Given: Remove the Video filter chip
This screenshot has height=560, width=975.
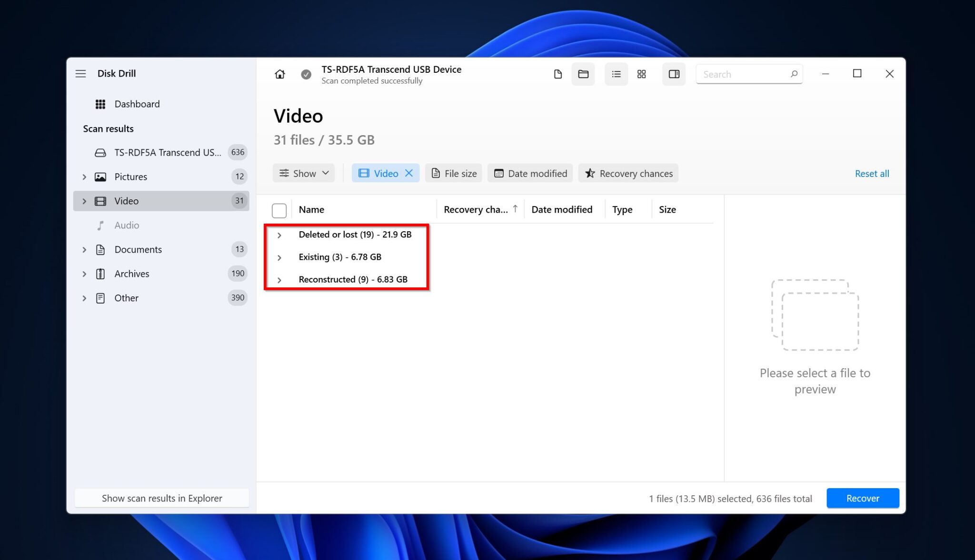Looking at the screenshot, I should click(408, 173).
